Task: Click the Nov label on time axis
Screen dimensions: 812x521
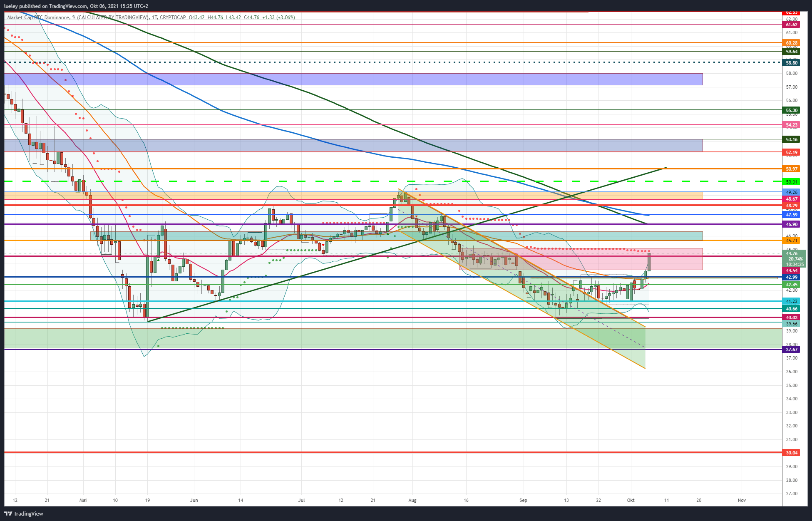Action: (x=742, y=500)
